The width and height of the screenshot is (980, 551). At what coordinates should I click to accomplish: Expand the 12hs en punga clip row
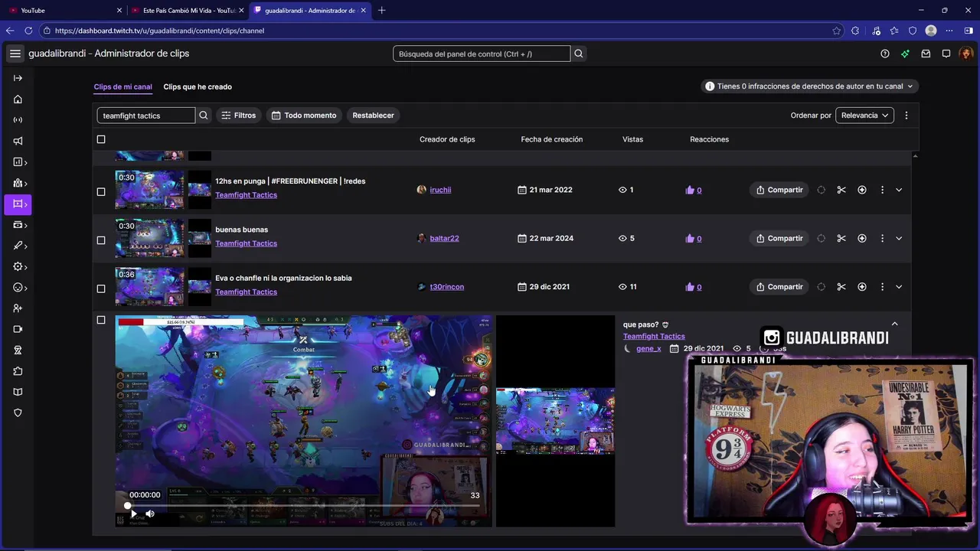899,190
